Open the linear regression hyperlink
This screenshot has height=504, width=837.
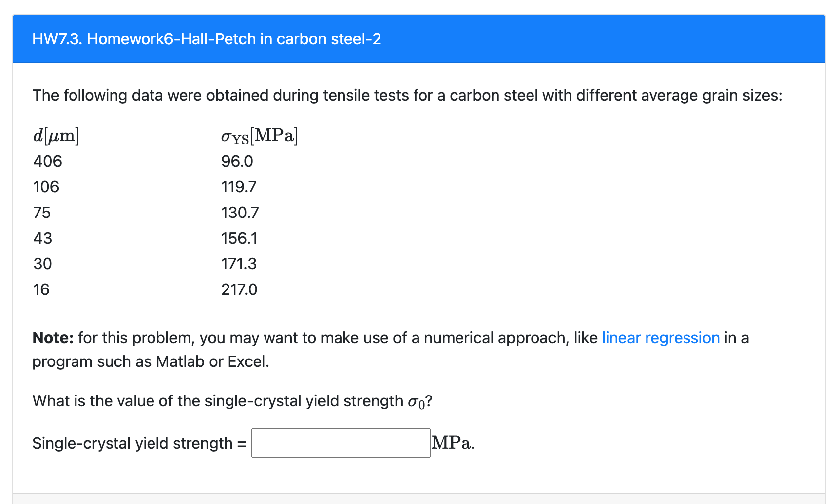[x=660, y=338]
